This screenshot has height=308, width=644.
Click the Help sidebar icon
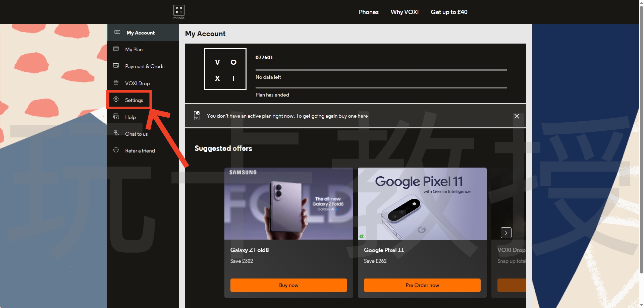pos(116,117)
